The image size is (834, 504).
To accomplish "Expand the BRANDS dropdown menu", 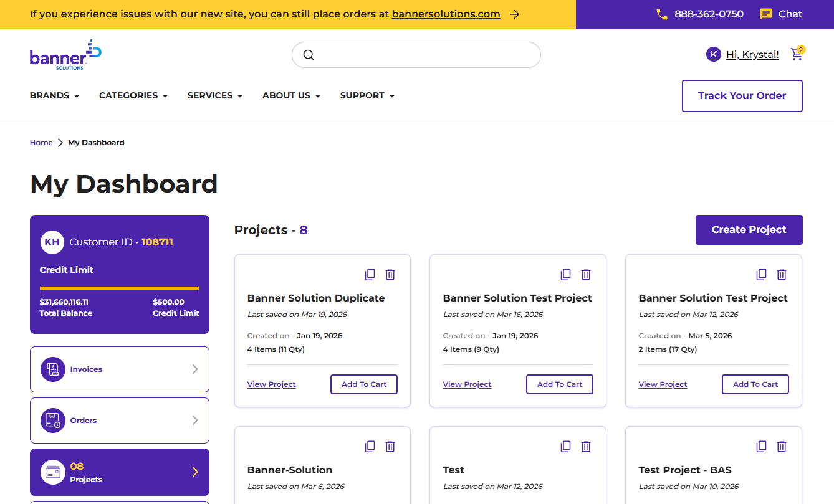I will pyautogui.click(x=54, y=95).
